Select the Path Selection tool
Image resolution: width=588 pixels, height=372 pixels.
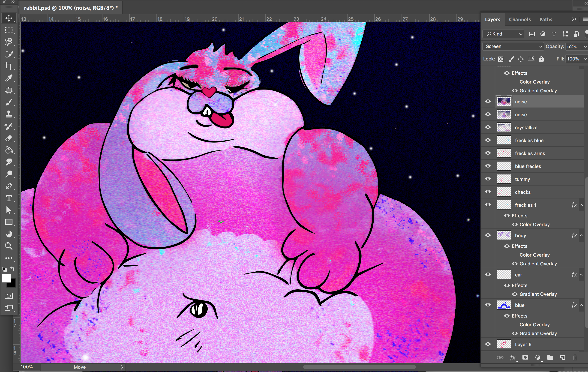click(x=9, y=210)
